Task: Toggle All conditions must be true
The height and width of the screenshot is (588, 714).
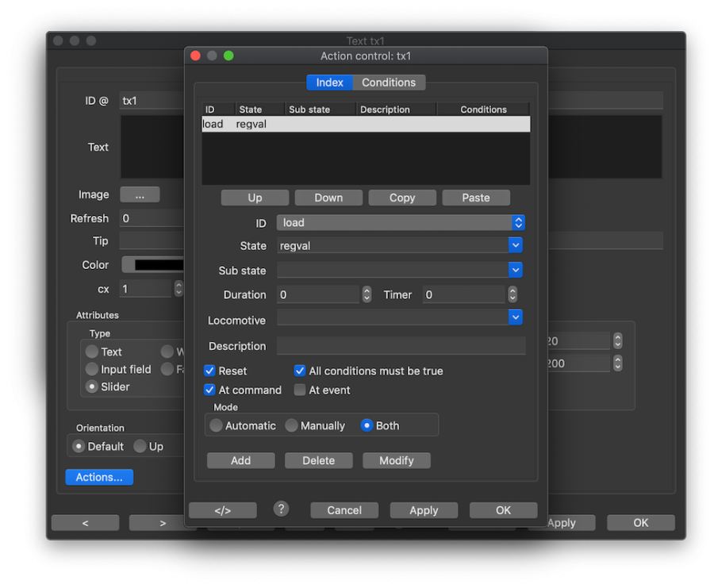Action: click(300, 371)
